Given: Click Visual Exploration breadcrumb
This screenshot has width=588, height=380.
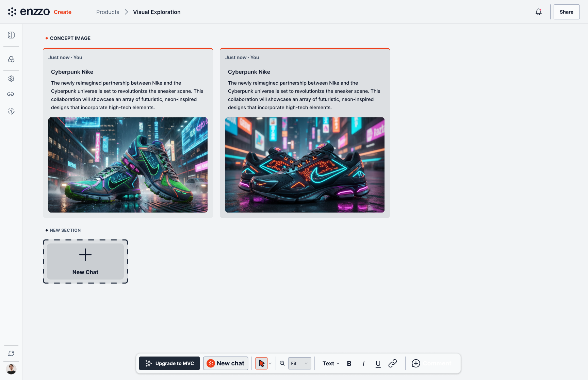Looking at the screenshot, I should 157,12.
